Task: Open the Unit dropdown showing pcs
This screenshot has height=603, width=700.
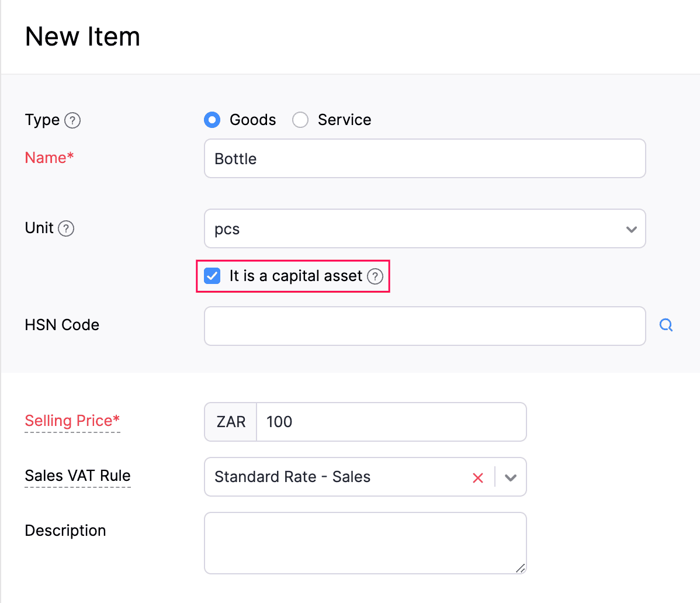Action: click(425, 228)
